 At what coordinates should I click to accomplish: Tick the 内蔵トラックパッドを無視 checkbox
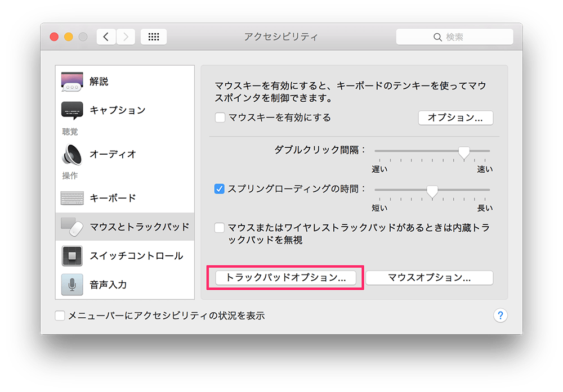(220, 227)
